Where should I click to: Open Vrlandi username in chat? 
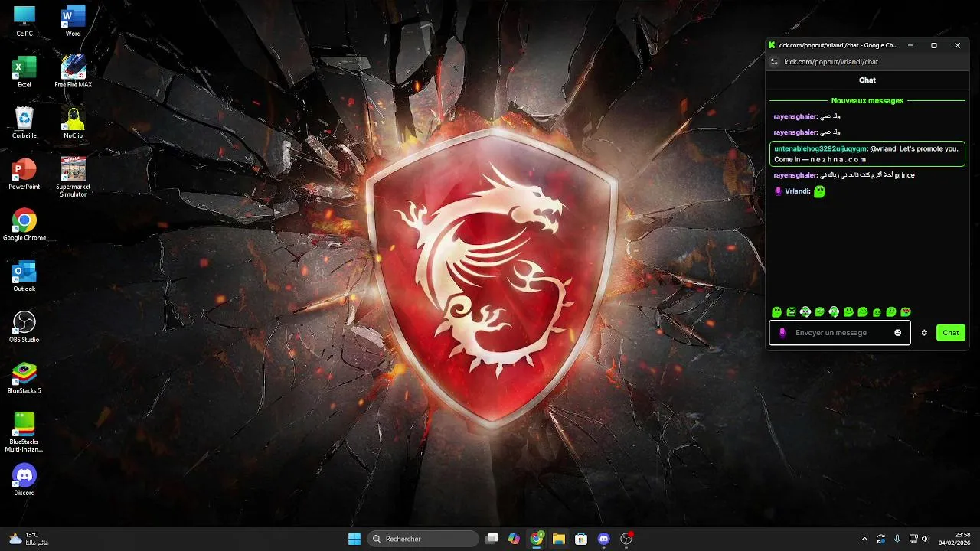tap(797, 191)
